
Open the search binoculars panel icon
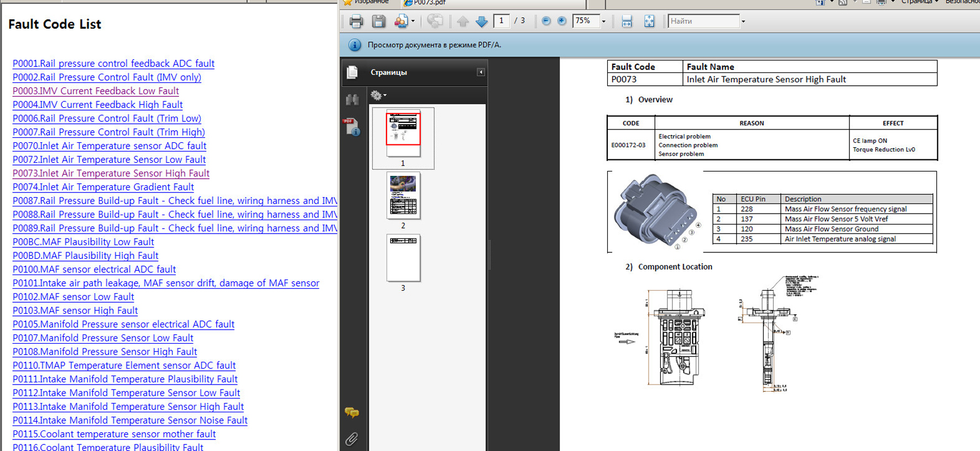[x=352, y=100]
